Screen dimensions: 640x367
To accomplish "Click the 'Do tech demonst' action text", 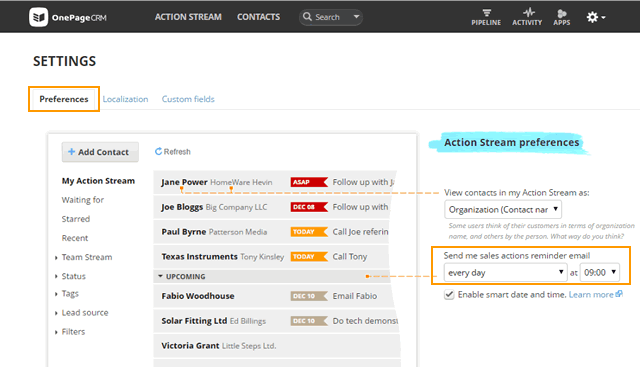I will click(365, 321).
